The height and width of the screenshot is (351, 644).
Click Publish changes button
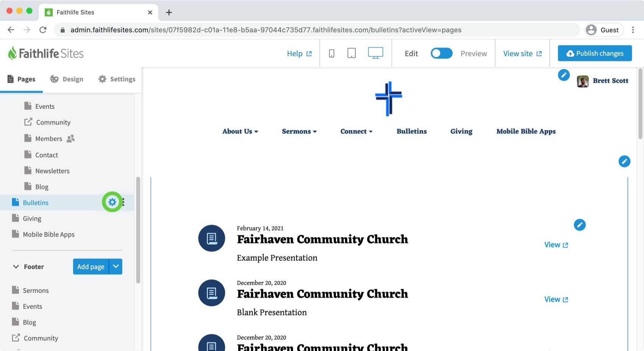tap(595, 53)
